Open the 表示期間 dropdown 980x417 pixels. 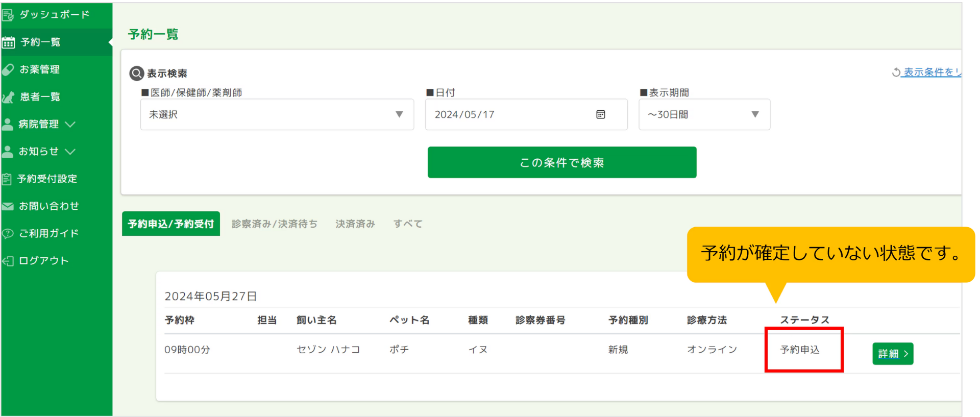click(x=704, y=115)
